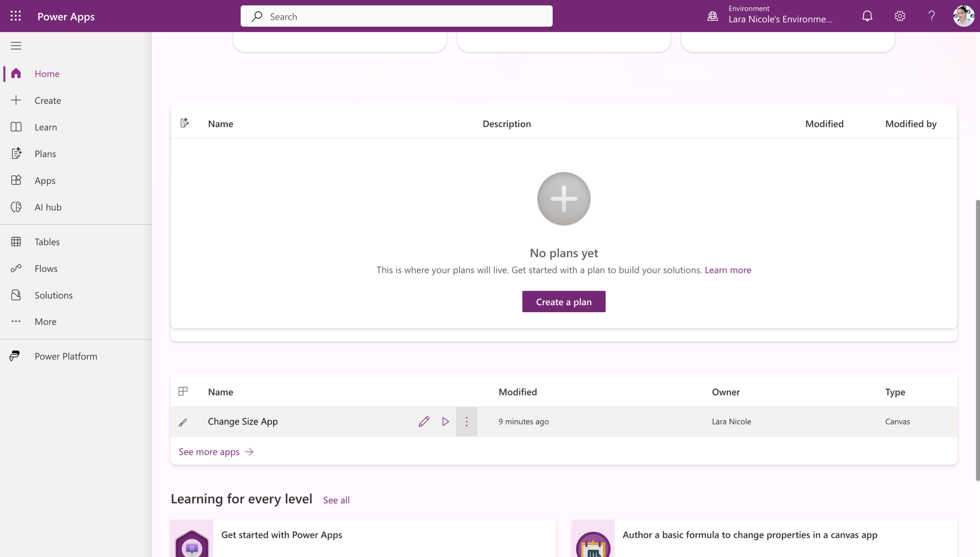980x557 pixels.
Task: Open the settings gear icon
Action: coord(900,16)
